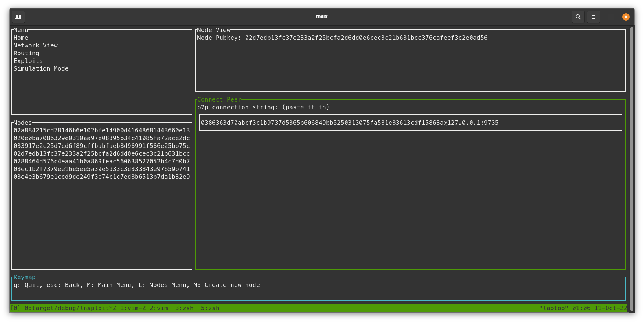Viewport: 644px width, 323px height.
Task: Open new terminal tab icon
Action: click(18, 17)
